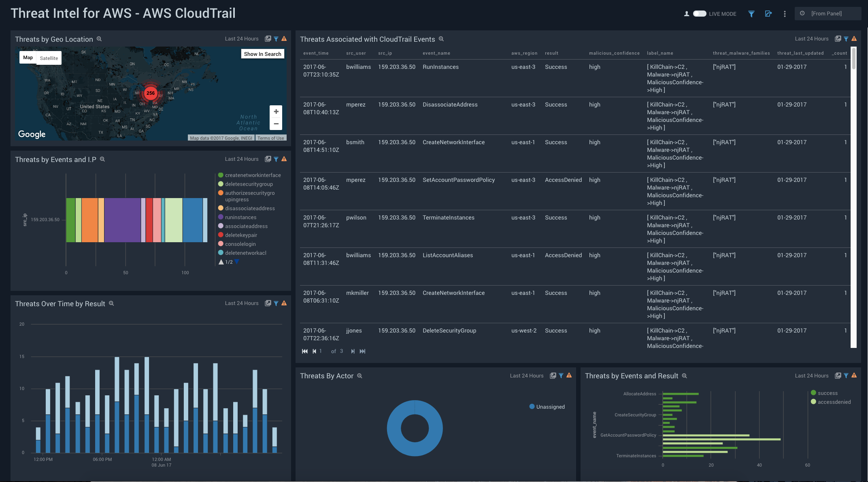Screen dimensions: 868x482
Task: Click the filter icon in the dashboard header
Action: [751, 13]
